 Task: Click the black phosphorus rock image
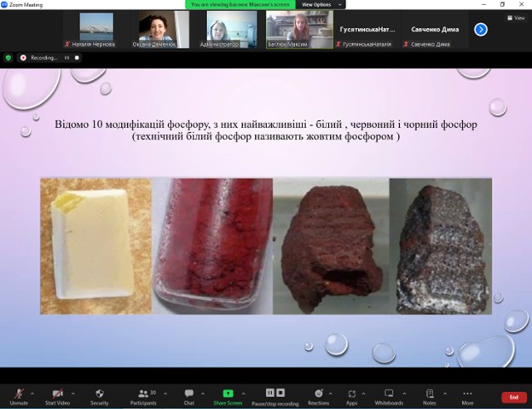pyautogui.click(x=441, y=246)
